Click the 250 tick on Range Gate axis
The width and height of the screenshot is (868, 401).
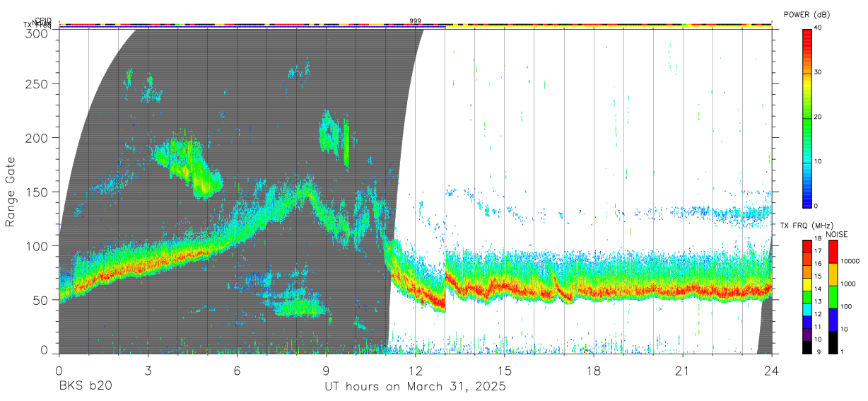click(38, 83)
